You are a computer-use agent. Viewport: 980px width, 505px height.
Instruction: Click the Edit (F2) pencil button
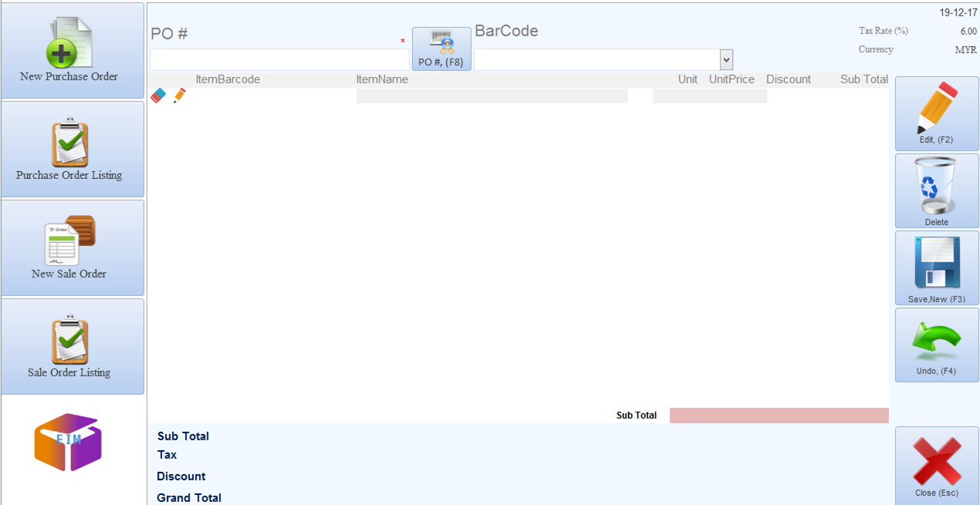(x=937, y=113)
